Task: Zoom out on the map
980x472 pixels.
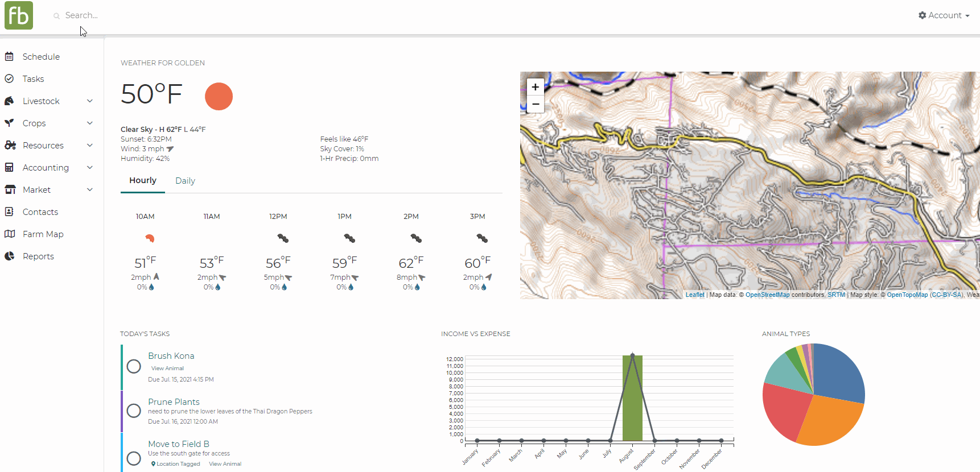Action: click(x=535, y=104)
